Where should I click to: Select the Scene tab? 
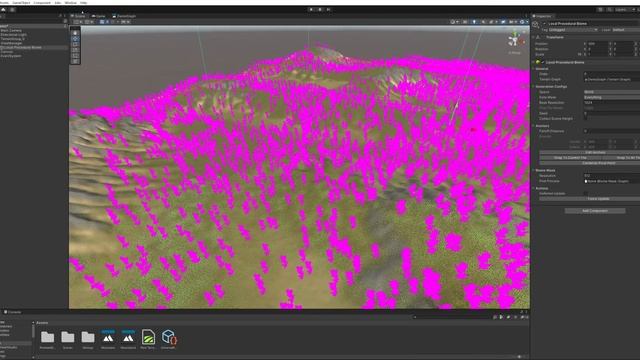(x=78, y=16)
